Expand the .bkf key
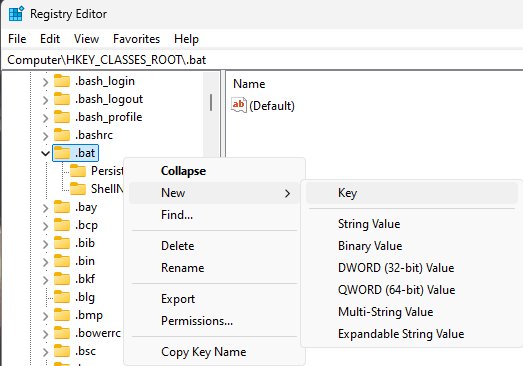Image resolution: width=523 pixels, height=366 pixels. click(x=46, y=280)
